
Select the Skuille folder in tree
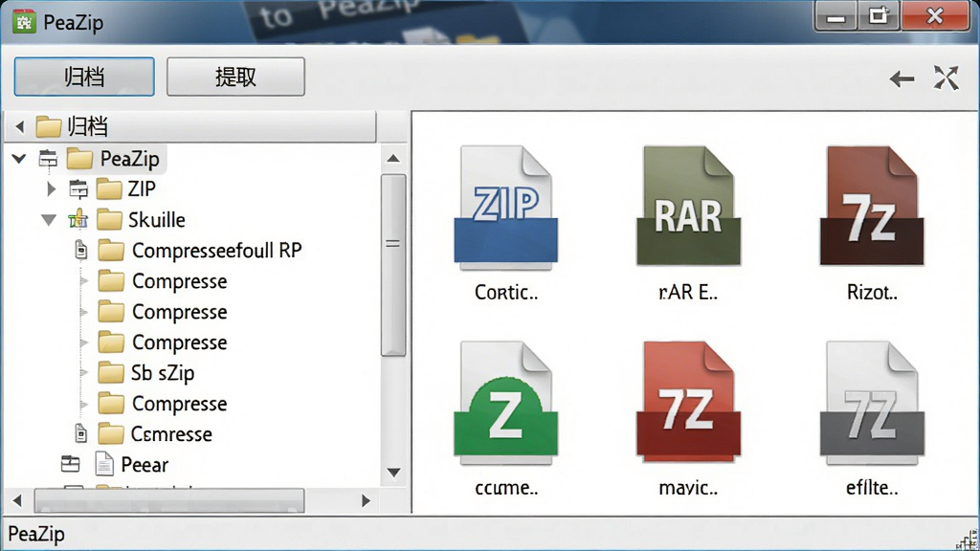156,220
